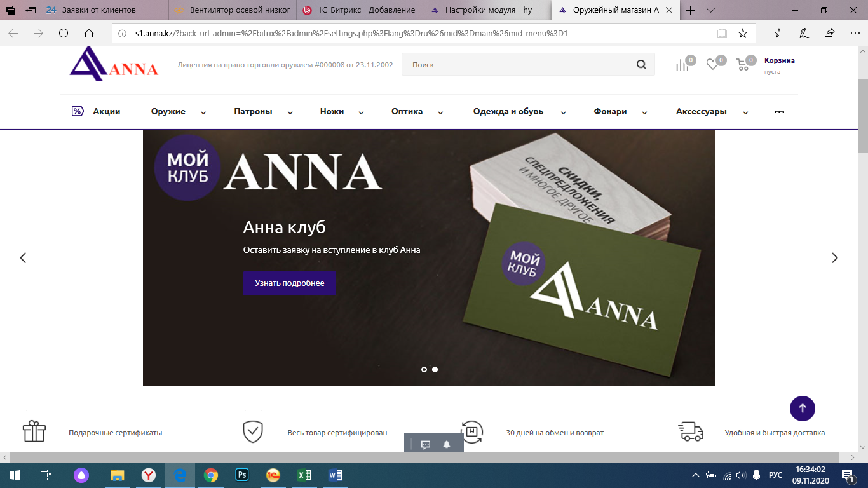Toggle reading view in the address bar
This screenshot has height=488, width=868.
click(722, 33)
